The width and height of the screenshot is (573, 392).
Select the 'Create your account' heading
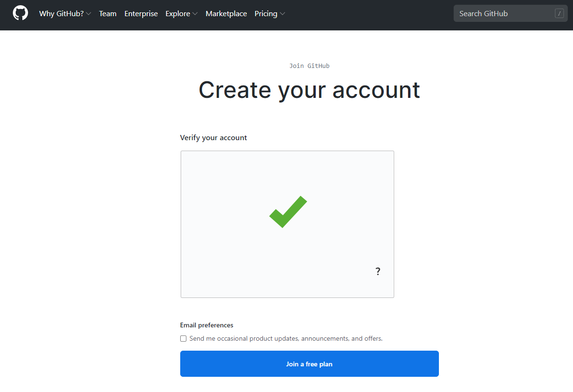pyautogui.click(x=309, y=90)
